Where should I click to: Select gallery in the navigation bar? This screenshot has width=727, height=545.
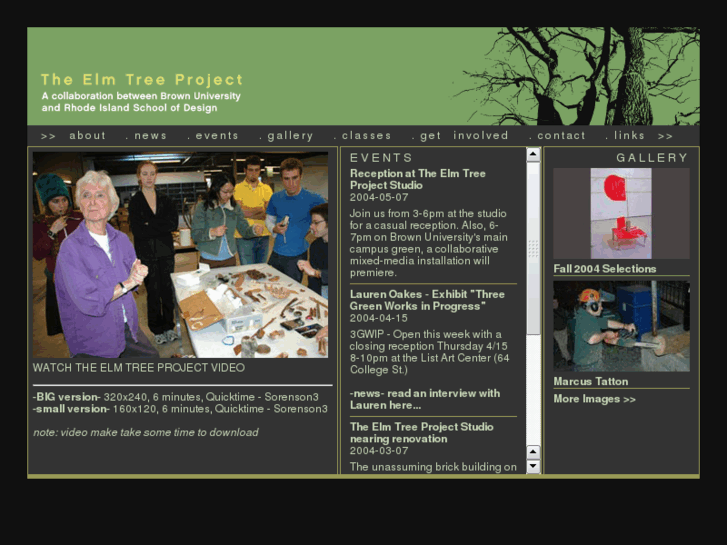click(290, 135)
